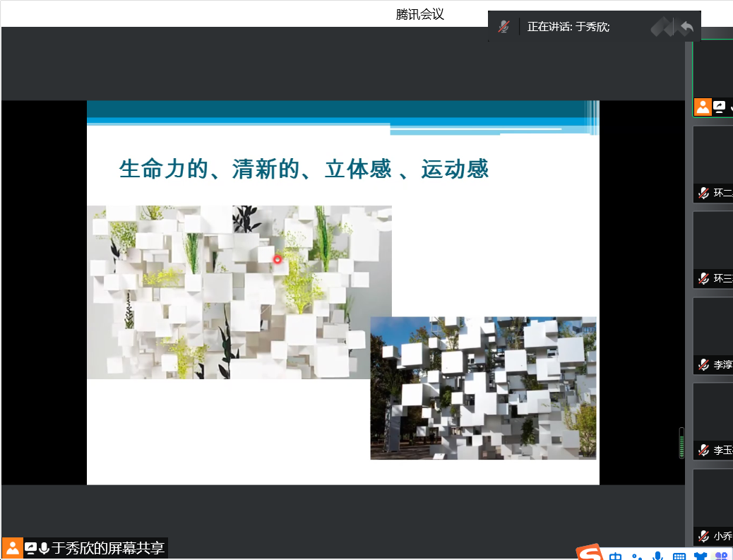Viewport: 733px width, 560px height.
Task: Toggle the muted microphone in the speaking bar
Action: tap(503, 27)
